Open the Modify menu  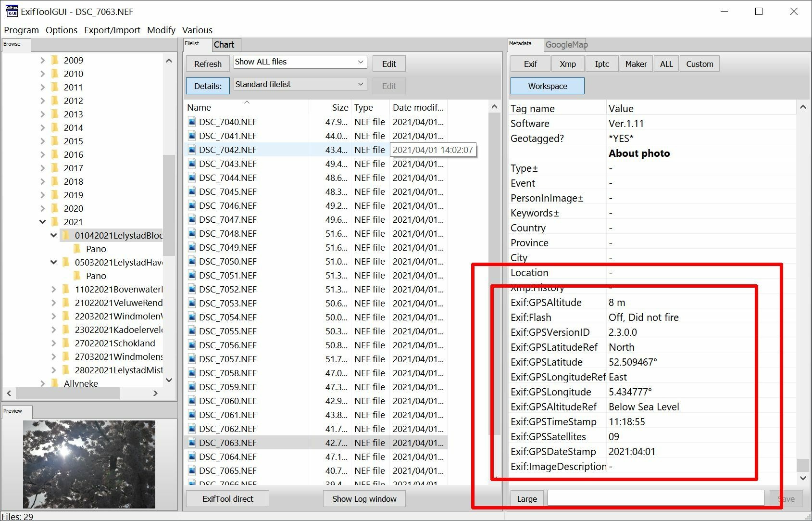coord(161,30)
